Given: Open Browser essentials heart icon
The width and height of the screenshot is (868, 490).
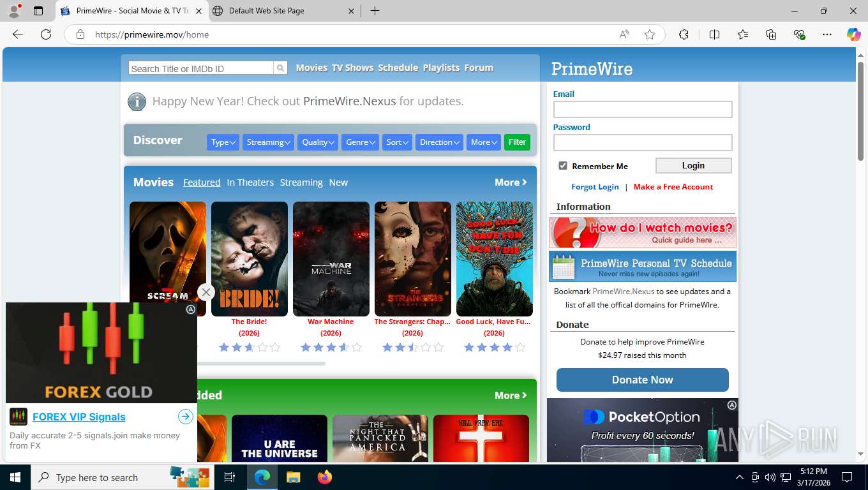Looking at the screenshot, I should click(x=799, y=34).
